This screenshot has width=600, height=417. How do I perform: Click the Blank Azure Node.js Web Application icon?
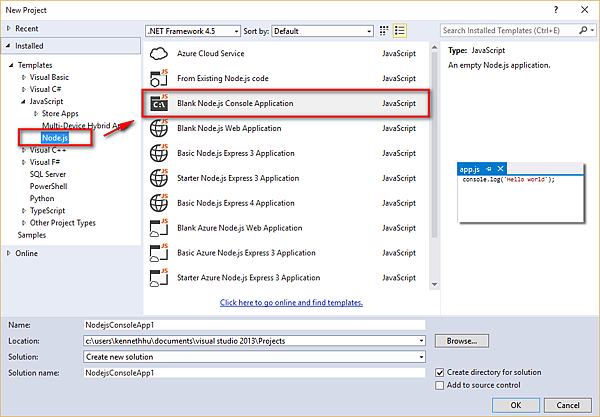pos(159,228)
